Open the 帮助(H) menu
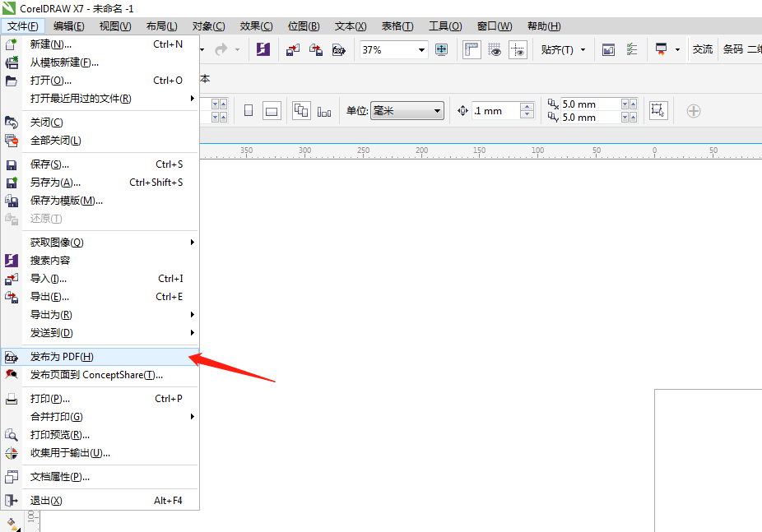Viewport: 762px width, 532px height. (544, 26)
